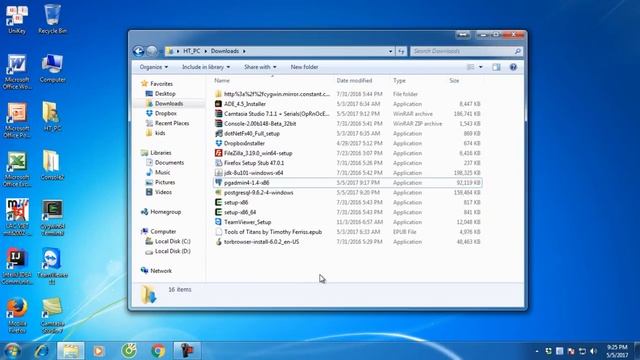Change view with the views icon
Viewport: 640px width, 360px height.
(471, 67)
